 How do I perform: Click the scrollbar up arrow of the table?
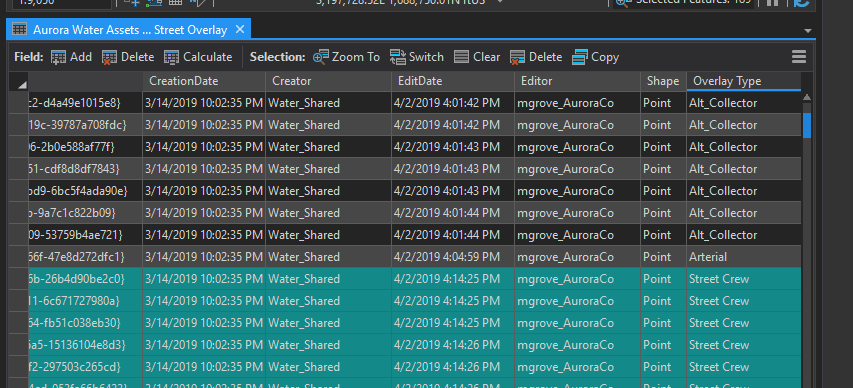[807, 97]
